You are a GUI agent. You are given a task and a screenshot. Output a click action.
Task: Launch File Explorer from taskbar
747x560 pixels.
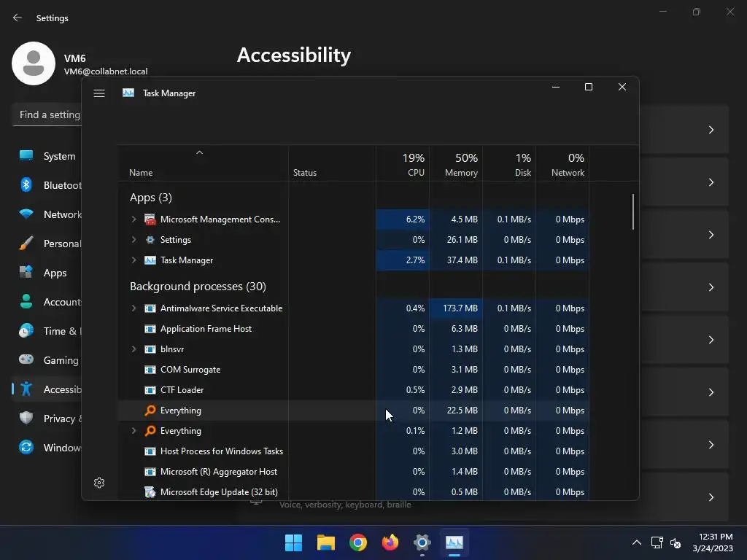(326, 542)
